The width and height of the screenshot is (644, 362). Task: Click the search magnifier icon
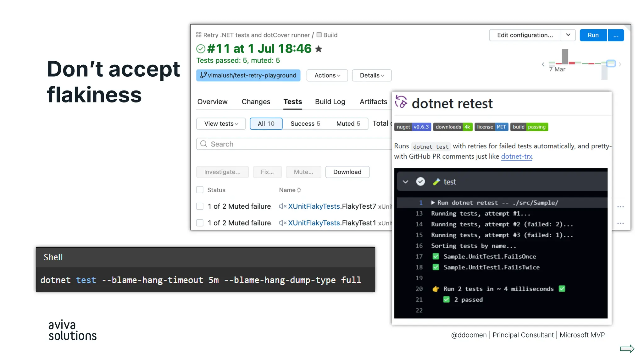click(204, 144)
